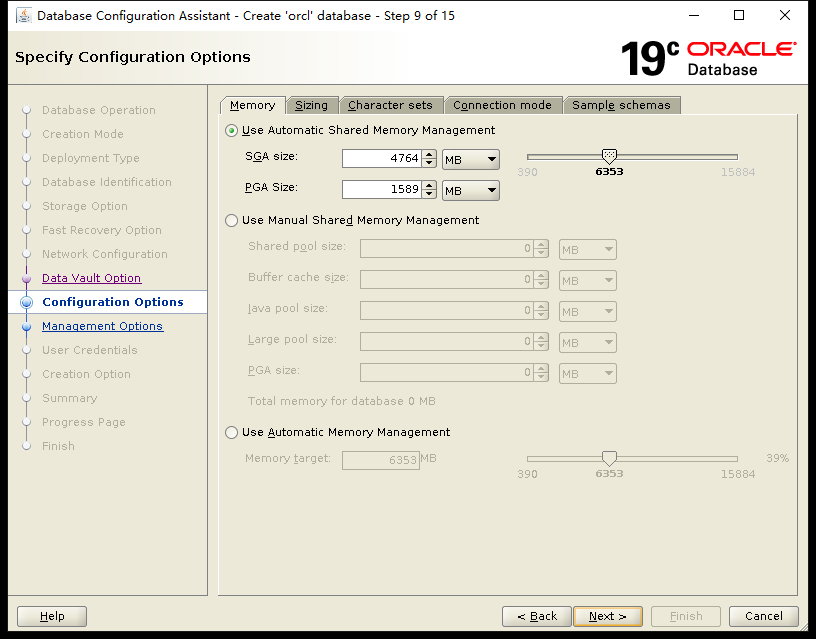Screen dimensions: 816x639
Task: Click inside the PGA Size field
Action: [381, 189]
